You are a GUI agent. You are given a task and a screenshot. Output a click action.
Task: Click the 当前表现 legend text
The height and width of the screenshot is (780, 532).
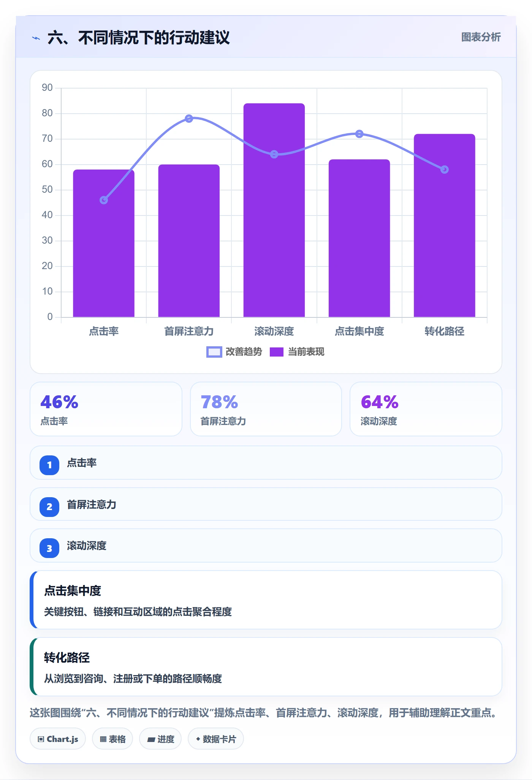306,352
